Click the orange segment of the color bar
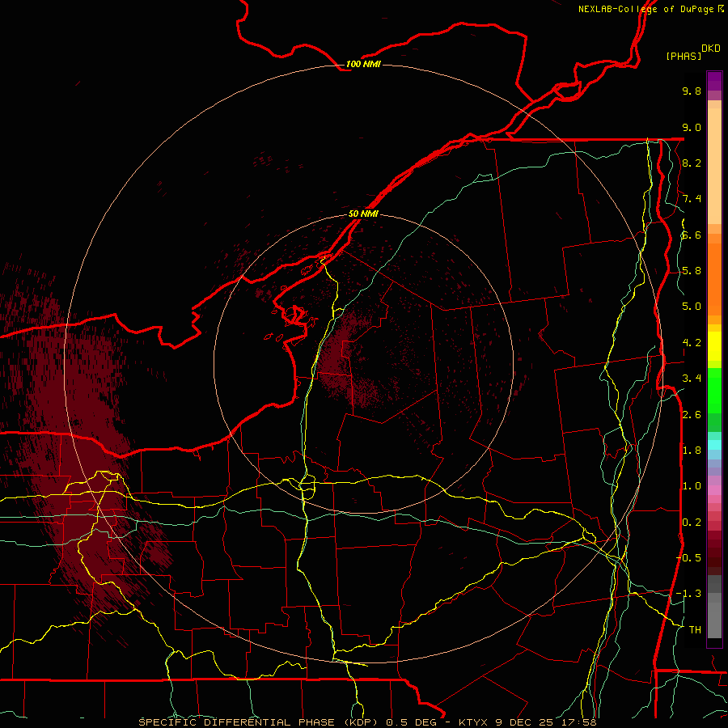Image resolution: width=728 pixels, height=728 pixels. 714,280
